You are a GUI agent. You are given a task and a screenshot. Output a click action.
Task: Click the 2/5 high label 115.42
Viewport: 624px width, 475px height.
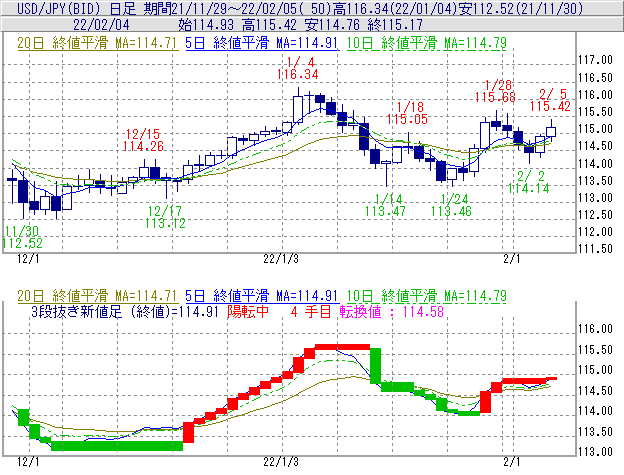(x=551, y=105)
